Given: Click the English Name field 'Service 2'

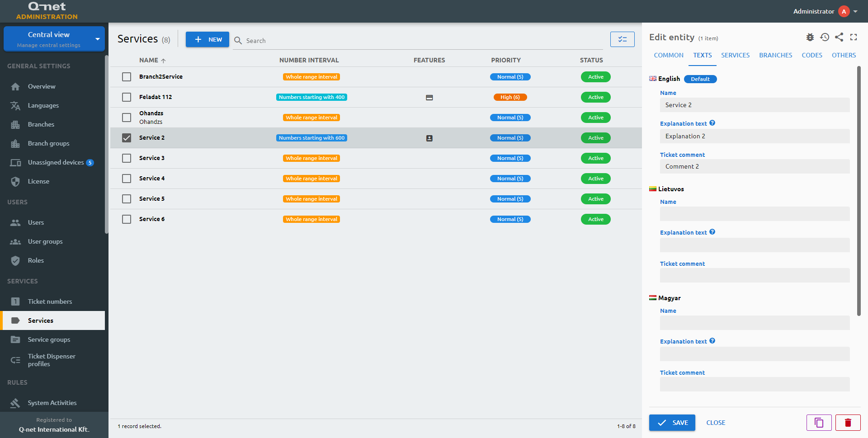Looking at the screenshot, I should [x=755, y=105].
